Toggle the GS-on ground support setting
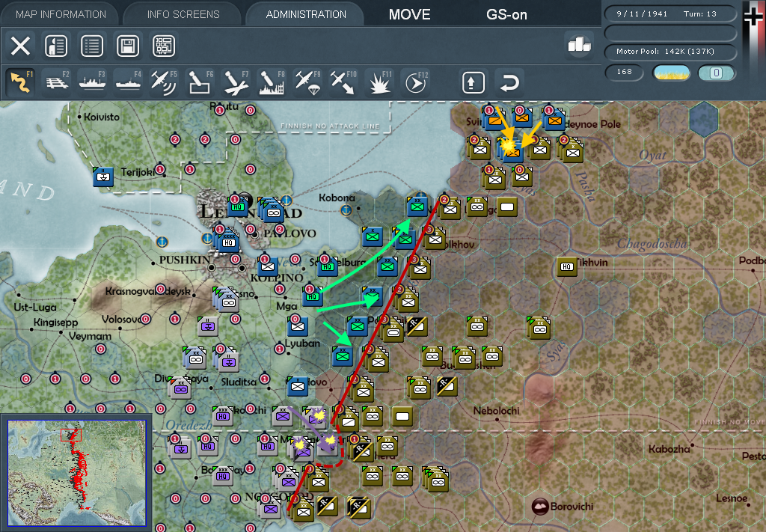Screen dimensions: 766x532 coord(506,15)
